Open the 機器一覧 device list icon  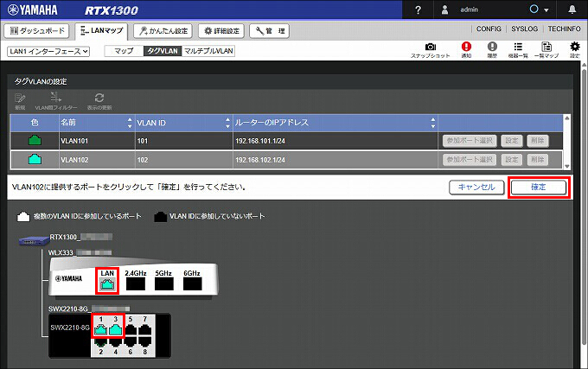pyautogui.click(x=518, y=50)
